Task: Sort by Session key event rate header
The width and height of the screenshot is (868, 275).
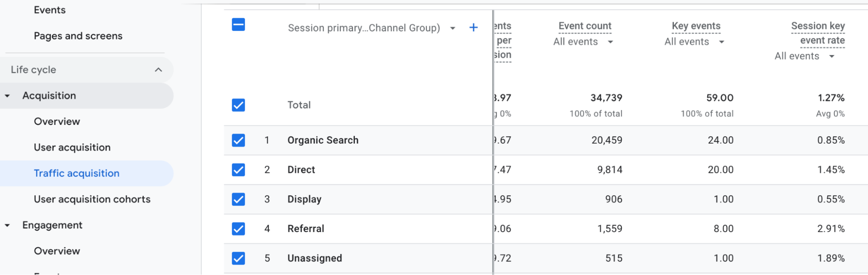Action: point(818,33)
